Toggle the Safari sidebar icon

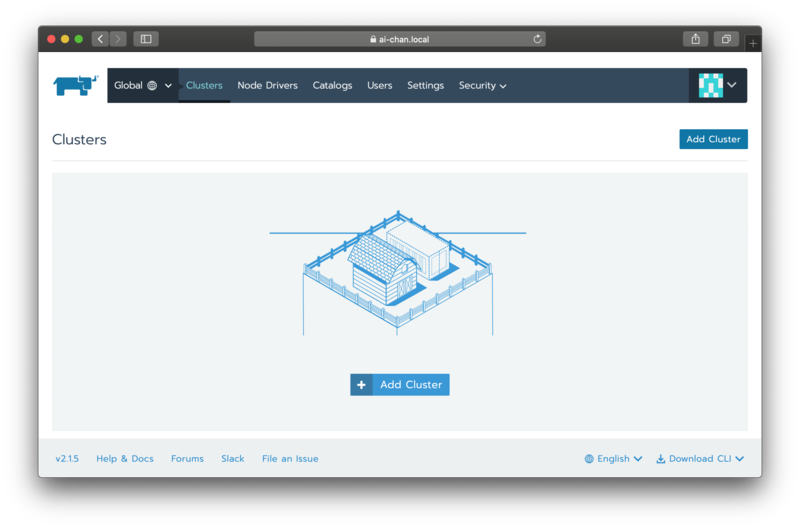click(146, 39)
